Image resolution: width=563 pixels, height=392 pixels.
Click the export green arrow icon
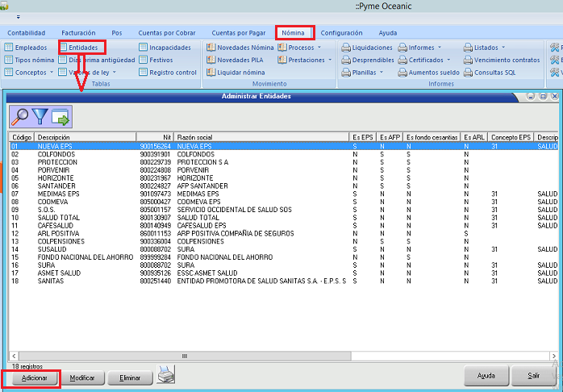point(61,117)
